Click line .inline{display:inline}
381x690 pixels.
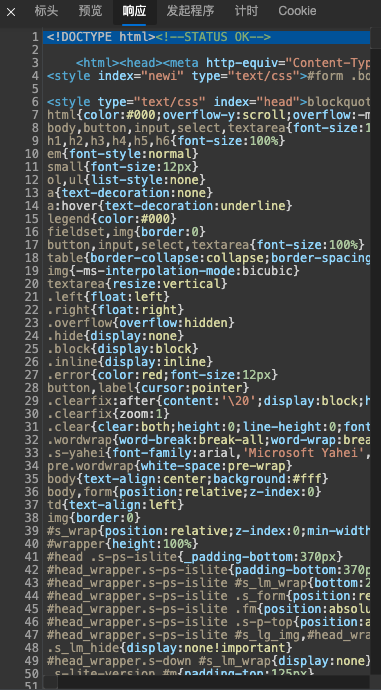point(130,362)
